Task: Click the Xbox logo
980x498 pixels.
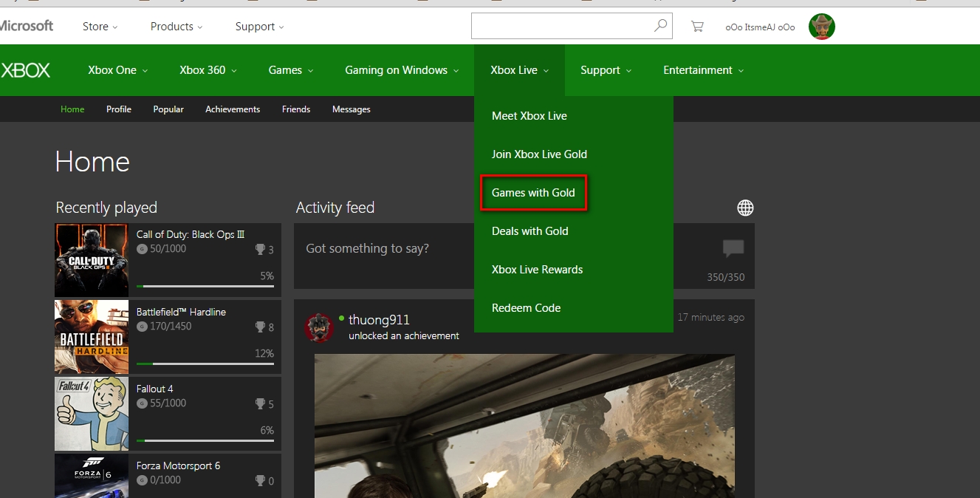Action: tap(26, 70)
